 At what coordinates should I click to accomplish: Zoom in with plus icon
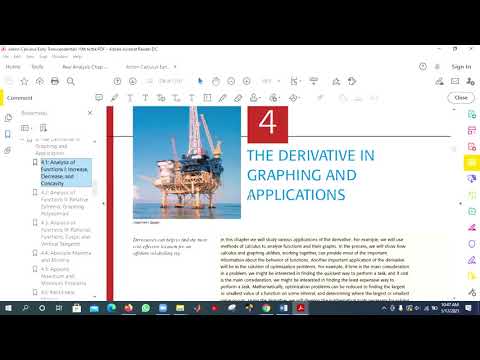(247, 81)
